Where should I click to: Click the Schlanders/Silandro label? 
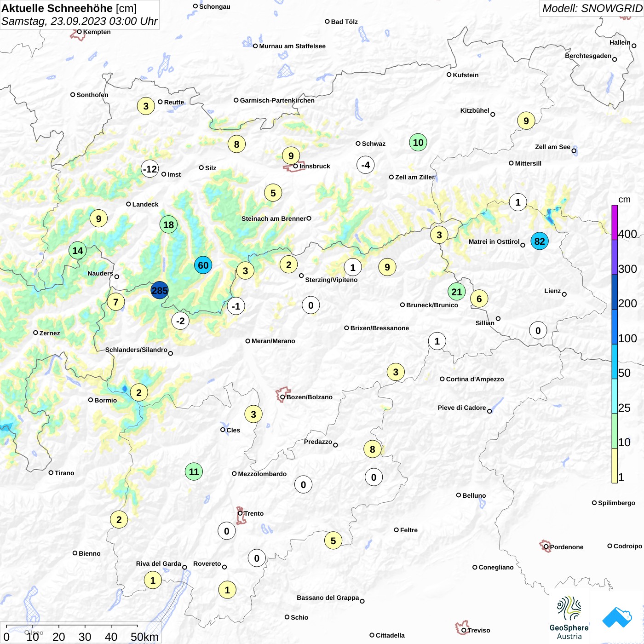click(136, 350)
